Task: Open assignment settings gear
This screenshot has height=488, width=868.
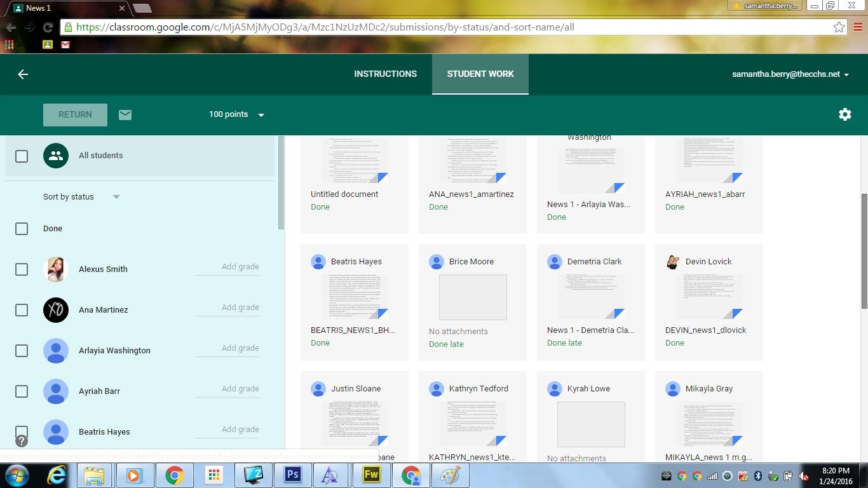Action: click(844, 114)
